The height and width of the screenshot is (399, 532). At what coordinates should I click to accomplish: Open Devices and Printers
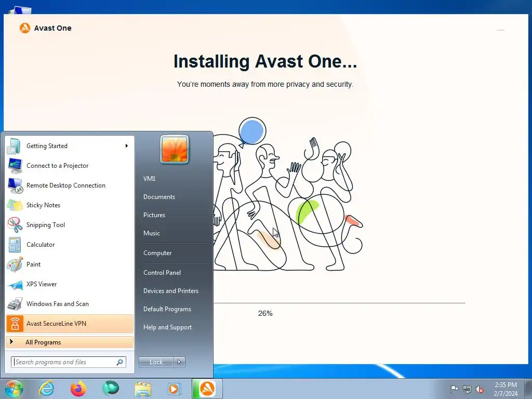(x=170, y=291)
